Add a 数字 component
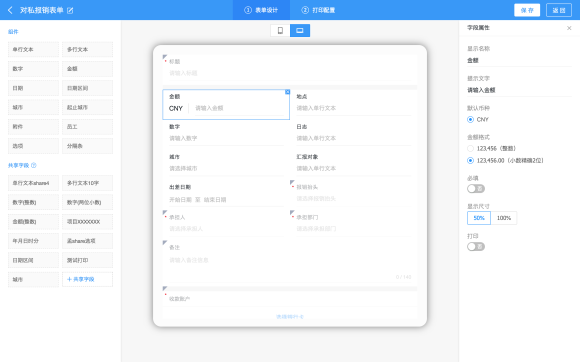 pos(33,69)
